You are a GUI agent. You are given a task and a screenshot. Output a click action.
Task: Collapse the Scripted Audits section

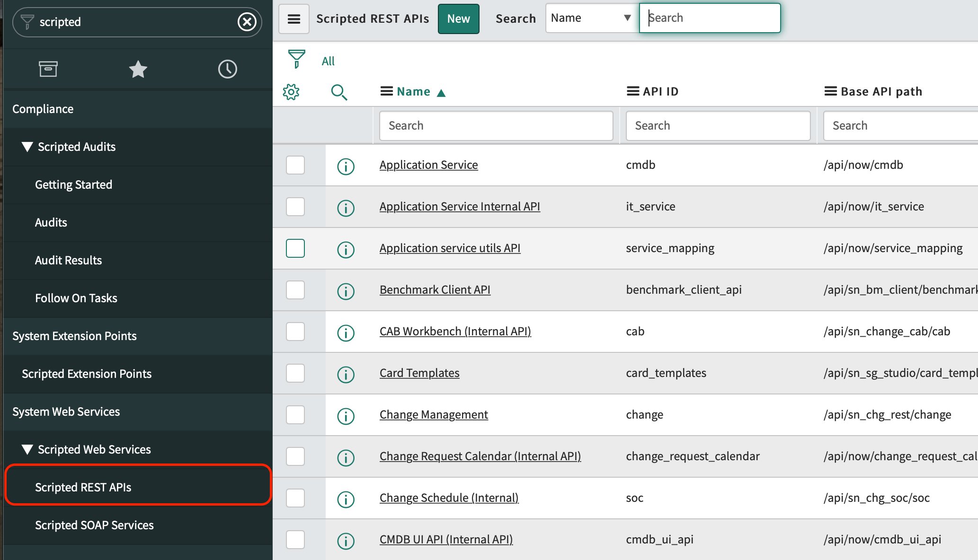pyautogui.click(x=27, y=147)
